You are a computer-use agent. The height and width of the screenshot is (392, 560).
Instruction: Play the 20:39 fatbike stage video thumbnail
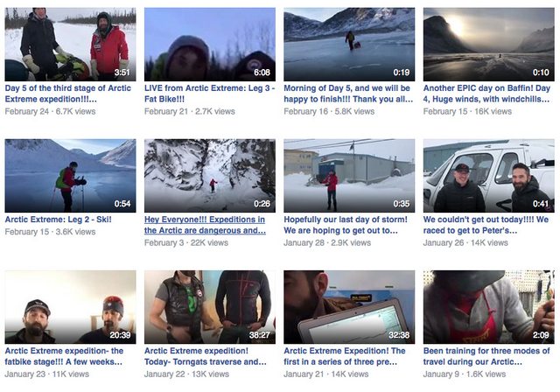70,307
